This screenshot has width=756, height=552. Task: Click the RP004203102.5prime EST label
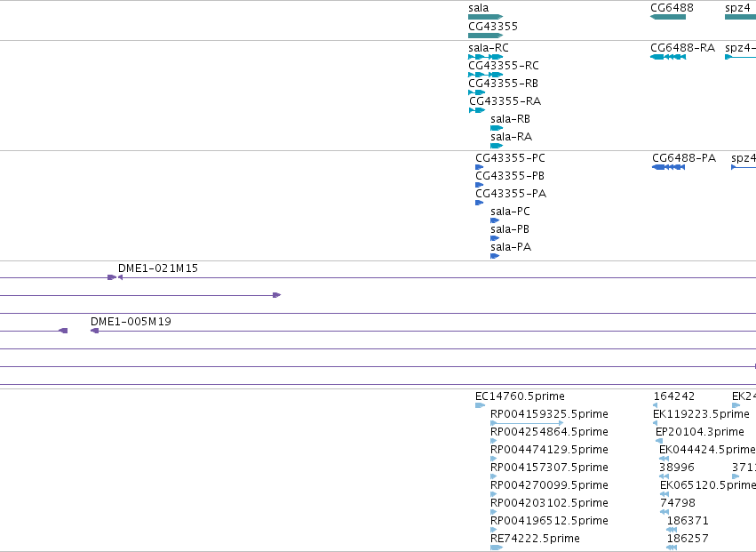pyautogui.click(x=549, y=504)
